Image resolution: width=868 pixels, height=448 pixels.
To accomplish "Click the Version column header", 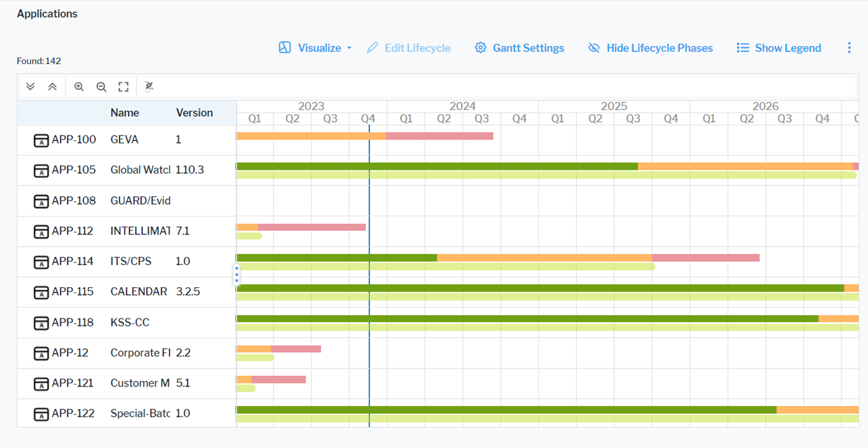I will pos(194,113).
